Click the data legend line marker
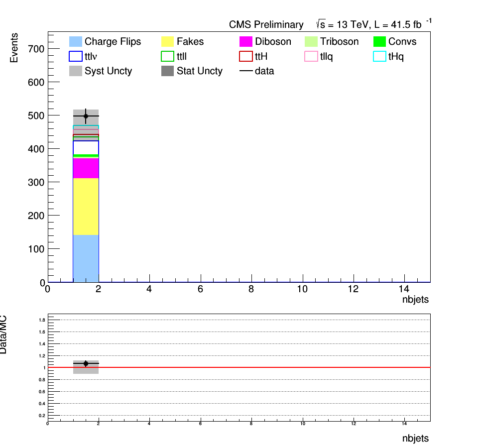Viewport: 478px width, 448px height. (245, 71)
